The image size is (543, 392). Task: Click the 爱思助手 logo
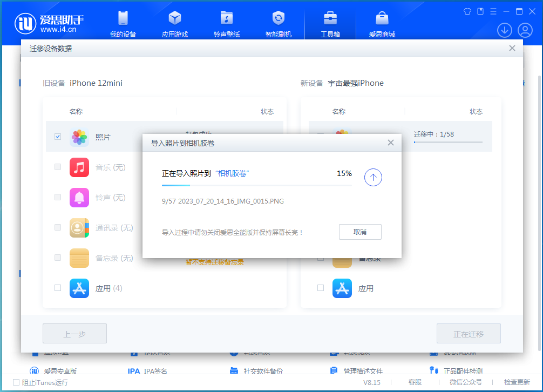coord(49,24)
